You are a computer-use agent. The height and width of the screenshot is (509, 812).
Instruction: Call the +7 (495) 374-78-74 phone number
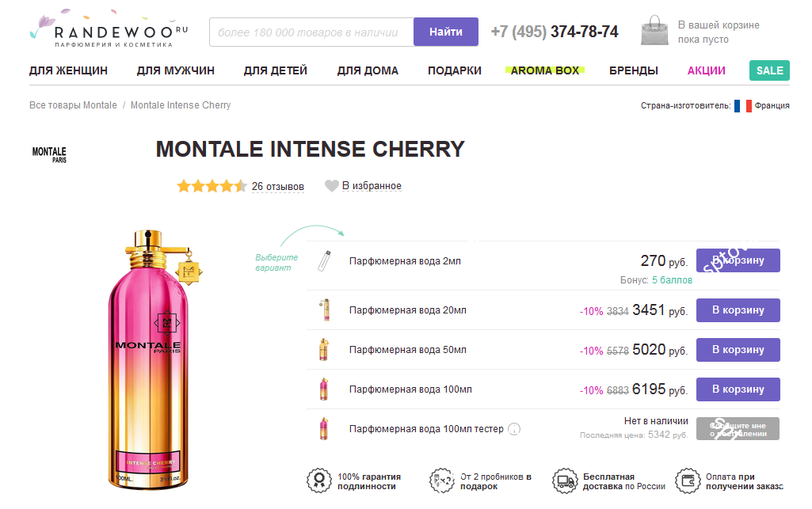[555, 32]
